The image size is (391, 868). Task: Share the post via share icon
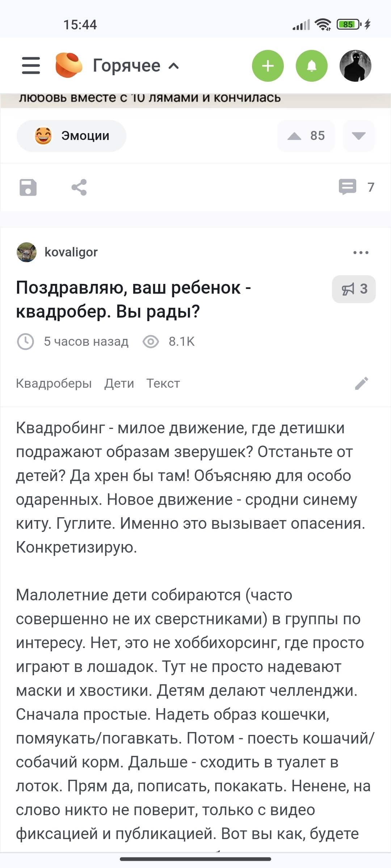pos(79,187)
